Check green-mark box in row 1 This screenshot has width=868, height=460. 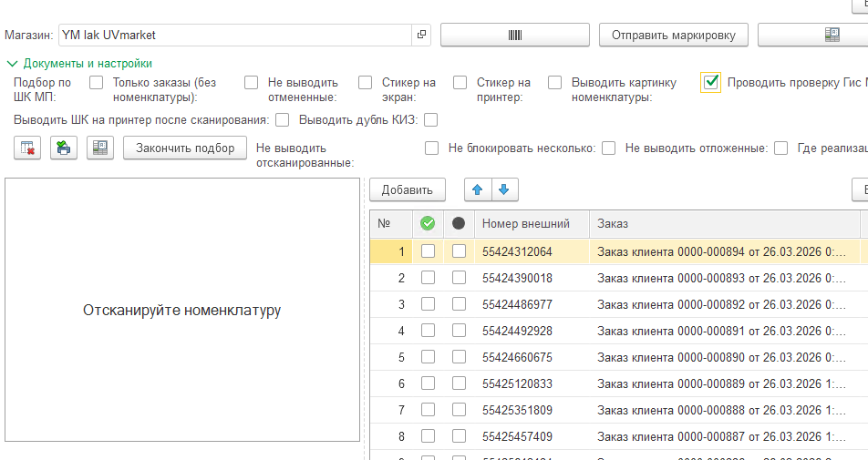428,251
